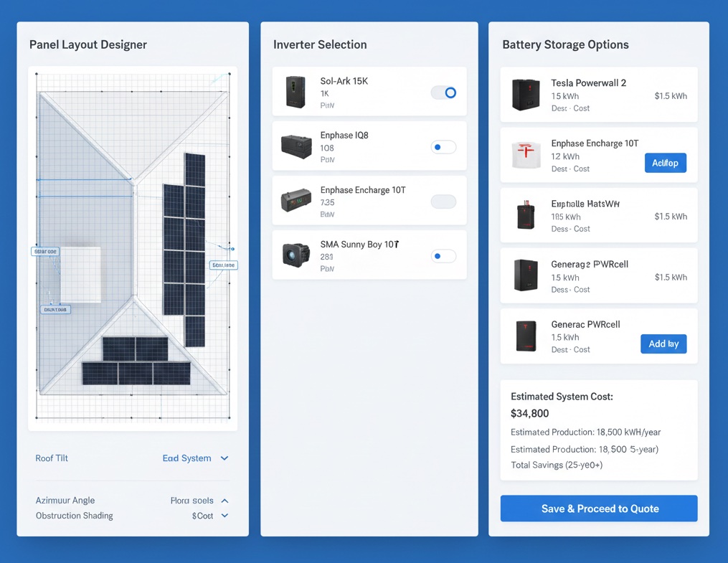Click the bottom Generac PWRcell battery icon
This screenshot has width=728, height=563.
pos(526,336)
